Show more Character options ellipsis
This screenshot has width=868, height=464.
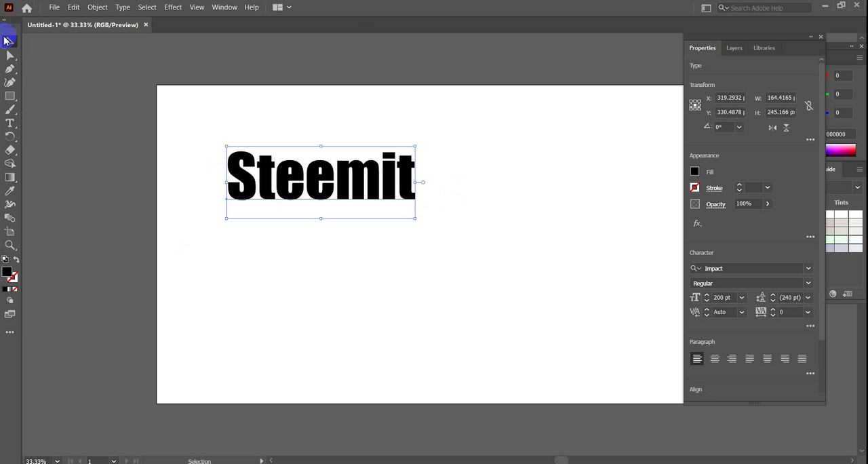(x=810, y=326)
